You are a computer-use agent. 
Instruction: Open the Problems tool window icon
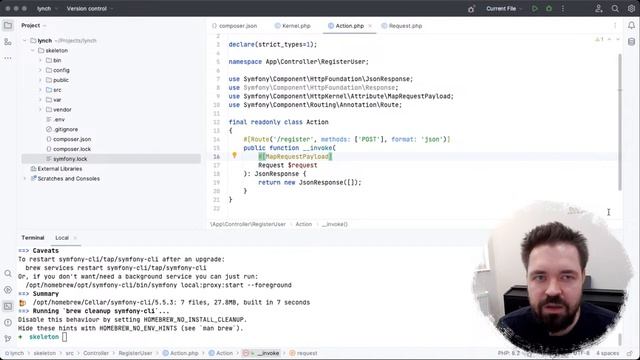(8, 322)
